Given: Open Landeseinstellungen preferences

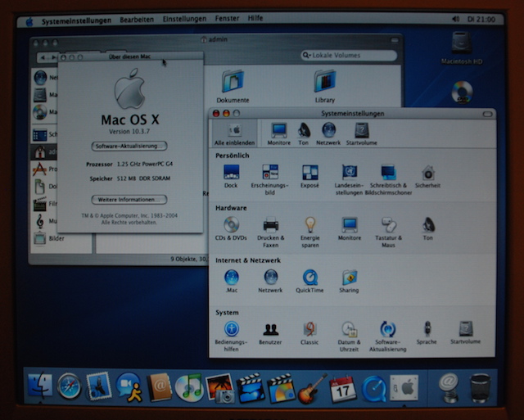Looking at the screenshot, I should point(349,179).
